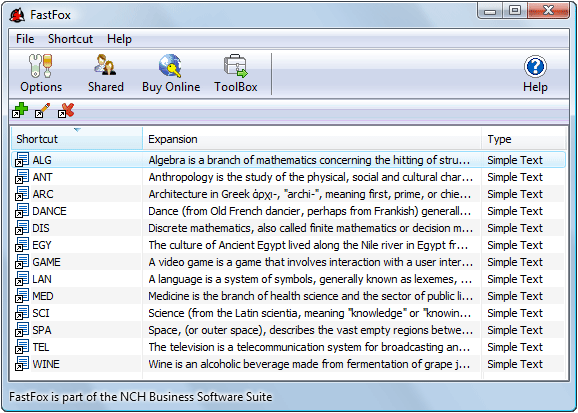Select the ARC shortcut name
The height and width of the screenshot is (413, 578).
coord(43,194)
